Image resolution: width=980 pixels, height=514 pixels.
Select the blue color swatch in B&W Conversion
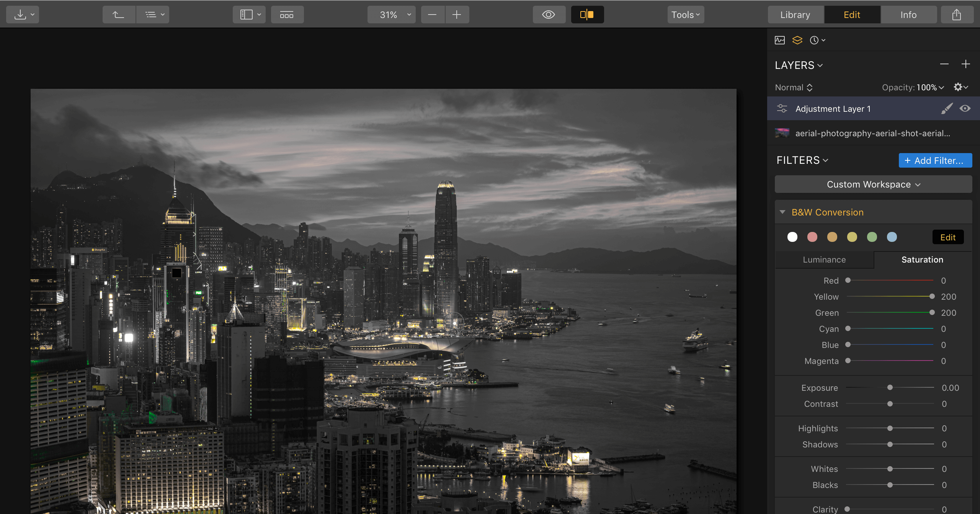(892, 237)
